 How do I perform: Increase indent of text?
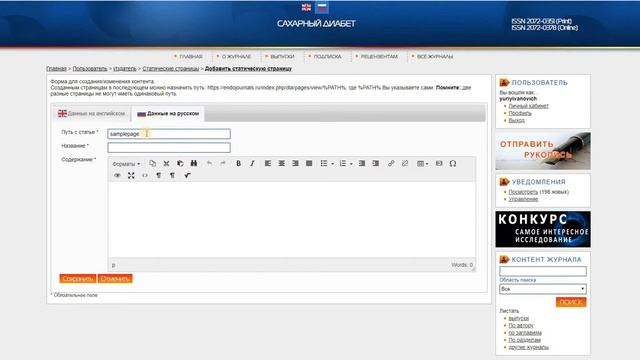click(x=376, y=163)
